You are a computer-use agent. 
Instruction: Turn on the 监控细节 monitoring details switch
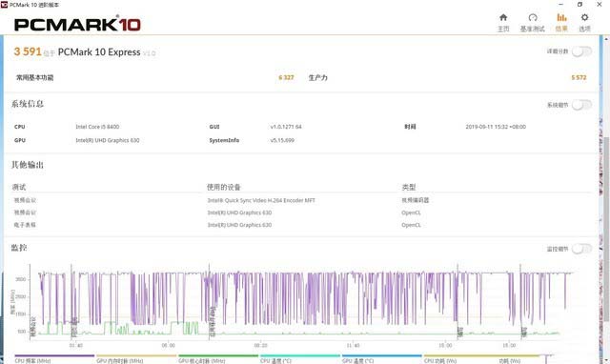point(581,249)
